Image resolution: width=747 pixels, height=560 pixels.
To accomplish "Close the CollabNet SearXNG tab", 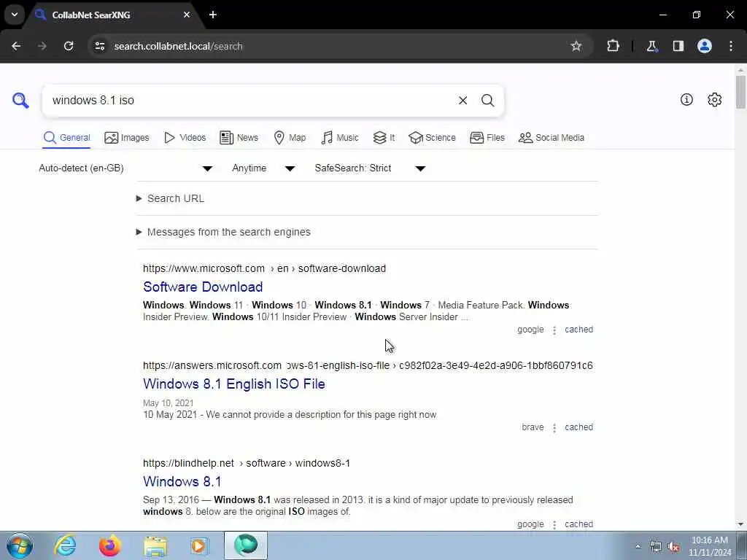I will [187, 15].
